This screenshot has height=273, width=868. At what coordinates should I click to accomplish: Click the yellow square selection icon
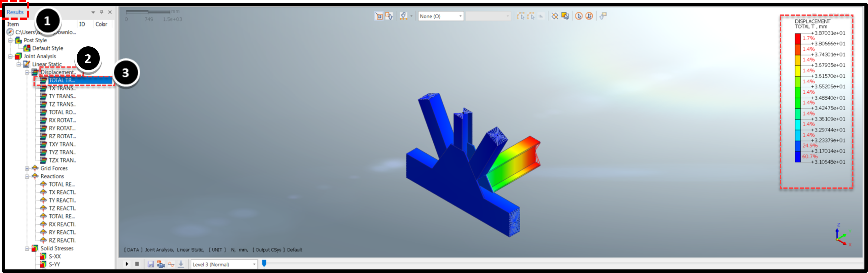click(565, 16)
